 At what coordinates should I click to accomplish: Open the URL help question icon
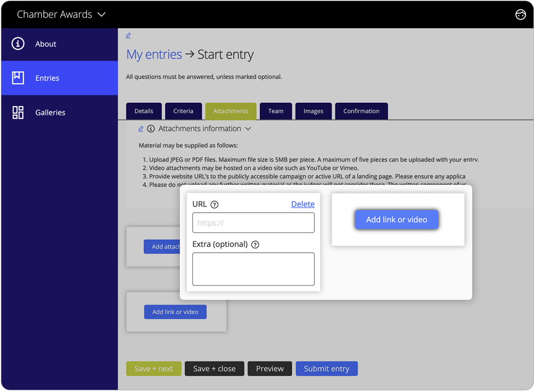[x=214, y=205]
